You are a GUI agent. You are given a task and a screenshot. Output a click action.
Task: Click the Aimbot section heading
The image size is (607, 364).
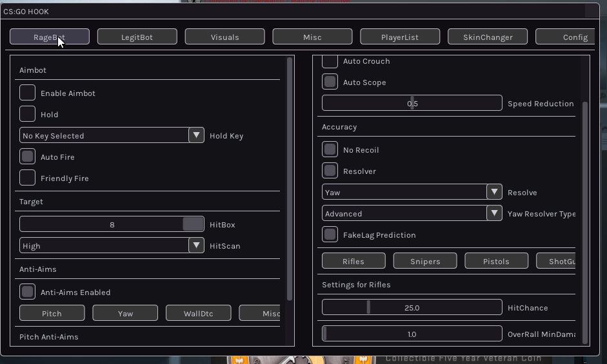point(32,70)
